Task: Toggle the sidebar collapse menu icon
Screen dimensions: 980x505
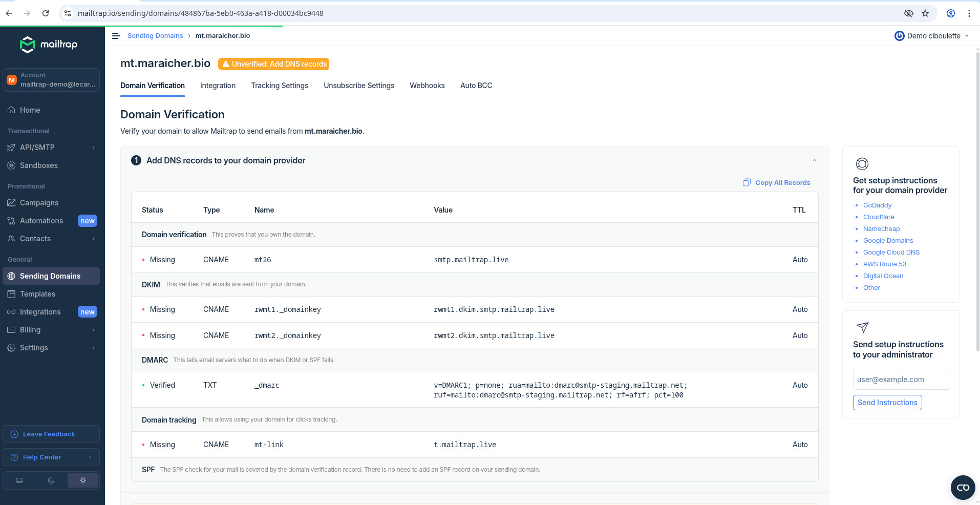Action: pyautogui.click(x=116, y=36)
